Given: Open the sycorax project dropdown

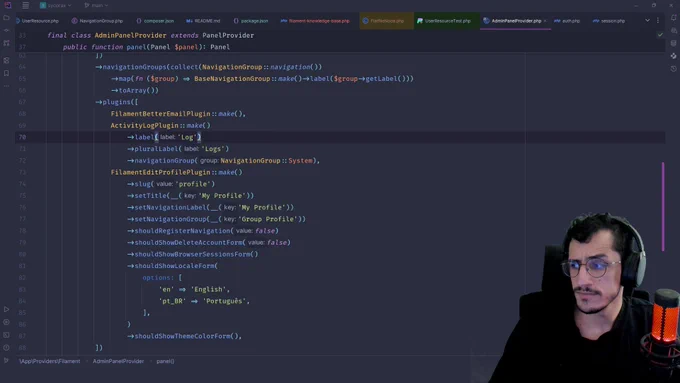Looking at the screenshot, I should [56, 5].
